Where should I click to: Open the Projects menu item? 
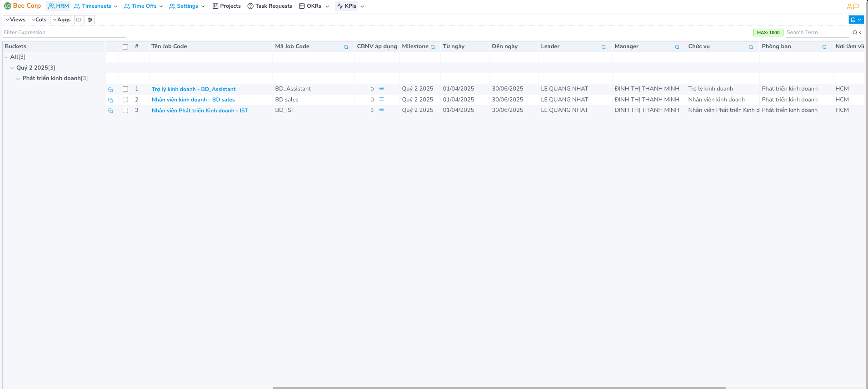pyautogui.click(x=227, y=6)
